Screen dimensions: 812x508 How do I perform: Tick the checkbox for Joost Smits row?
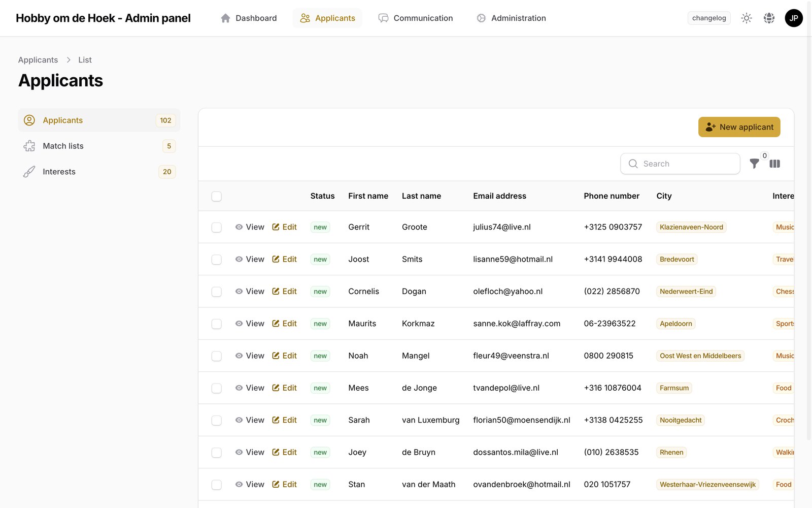[x=217, y=260]
